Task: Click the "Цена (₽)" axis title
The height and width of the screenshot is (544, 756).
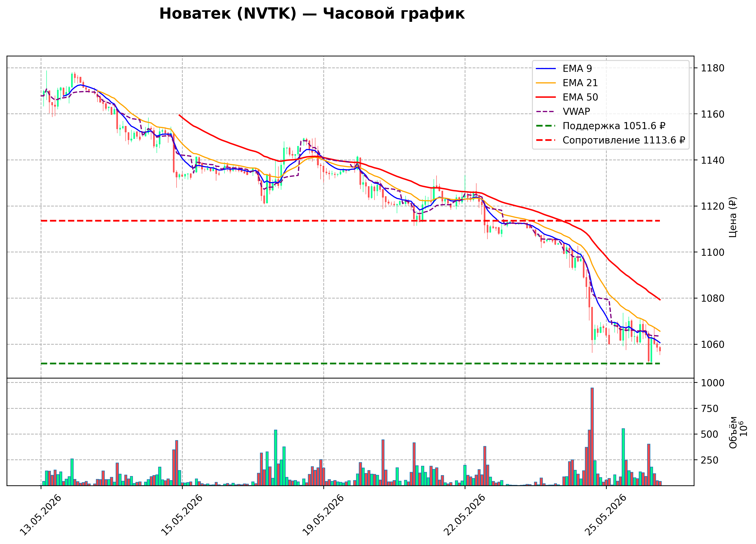Action: [x=733, y=217]
